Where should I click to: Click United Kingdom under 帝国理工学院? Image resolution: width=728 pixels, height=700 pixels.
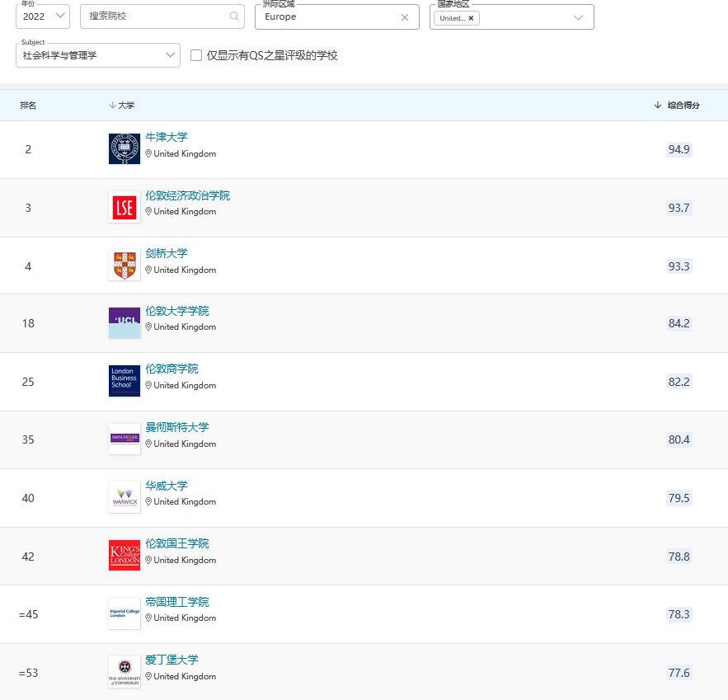pyautogui.click(x=185, y=618)
